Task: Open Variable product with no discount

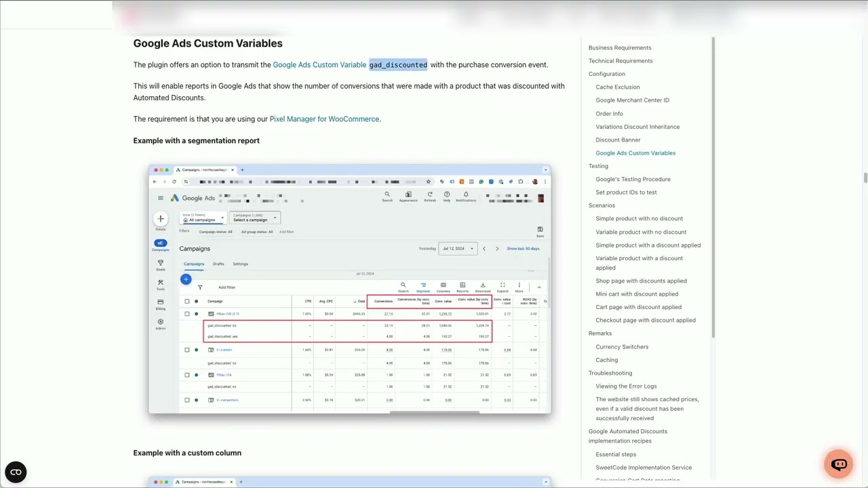Action: (641, 232)
